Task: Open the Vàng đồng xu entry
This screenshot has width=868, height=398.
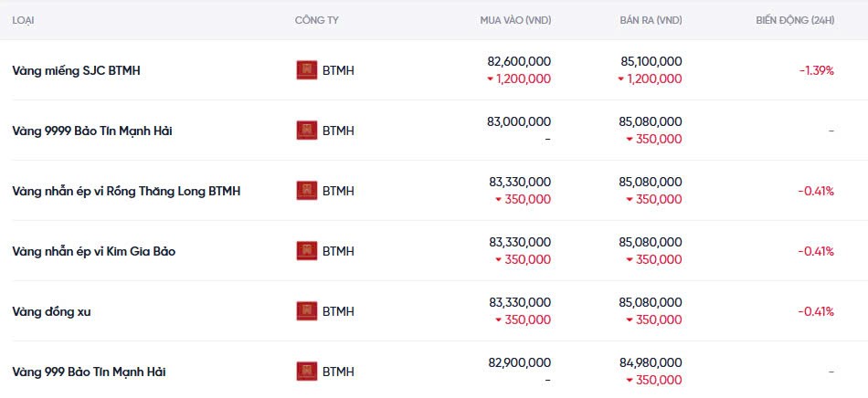Action: tap(51, 311)
